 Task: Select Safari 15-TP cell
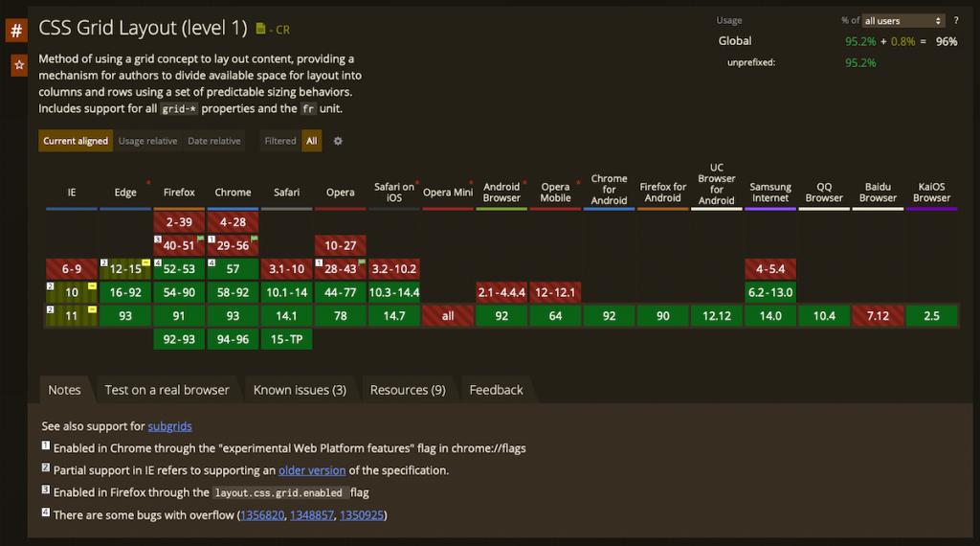tap(287, 340)
